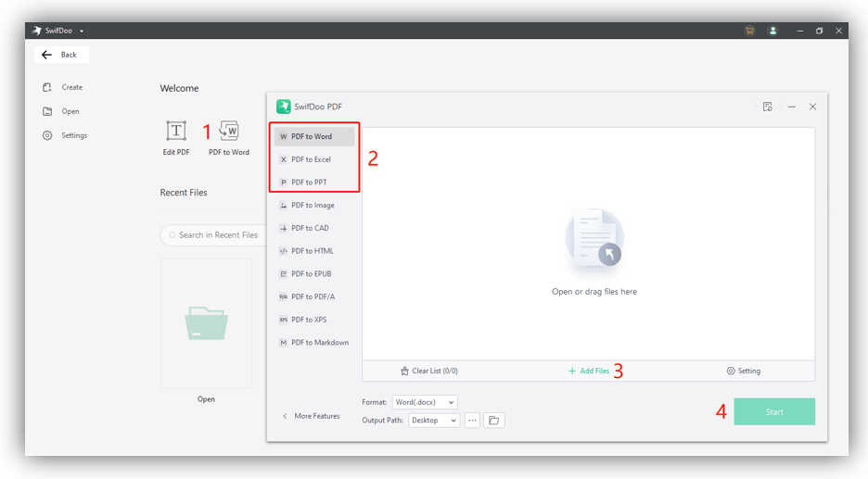Open the Output Path Desktop dropdown
Image resolution: width=868 pixels, height=479 pixels.
click(x=433, y=421)
